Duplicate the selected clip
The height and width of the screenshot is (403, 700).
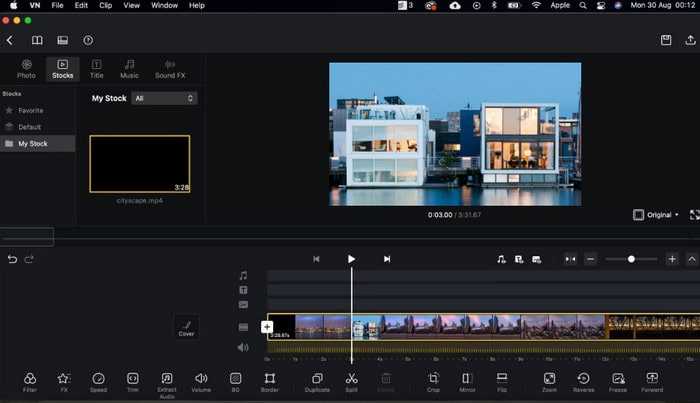coord(317,382)
